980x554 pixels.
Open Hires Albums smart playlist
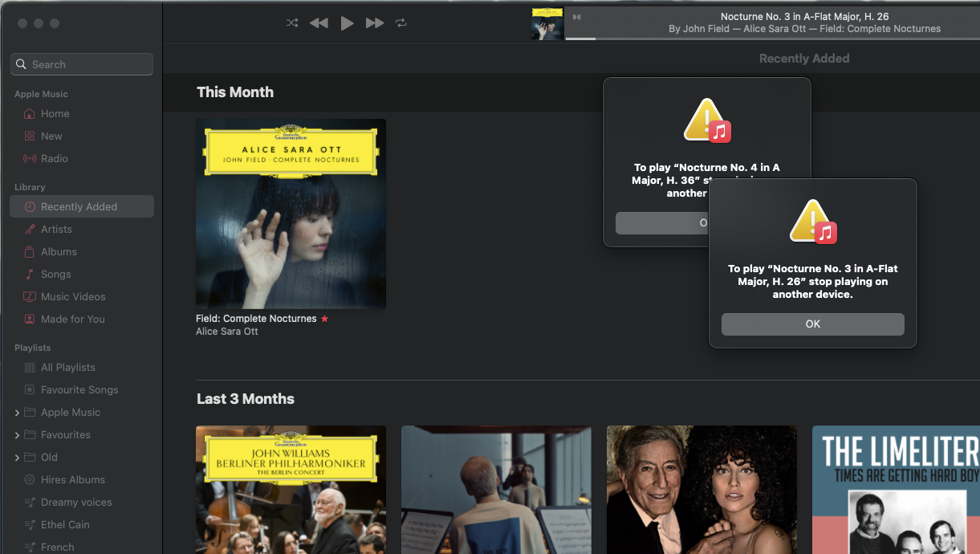pos(82,480)
